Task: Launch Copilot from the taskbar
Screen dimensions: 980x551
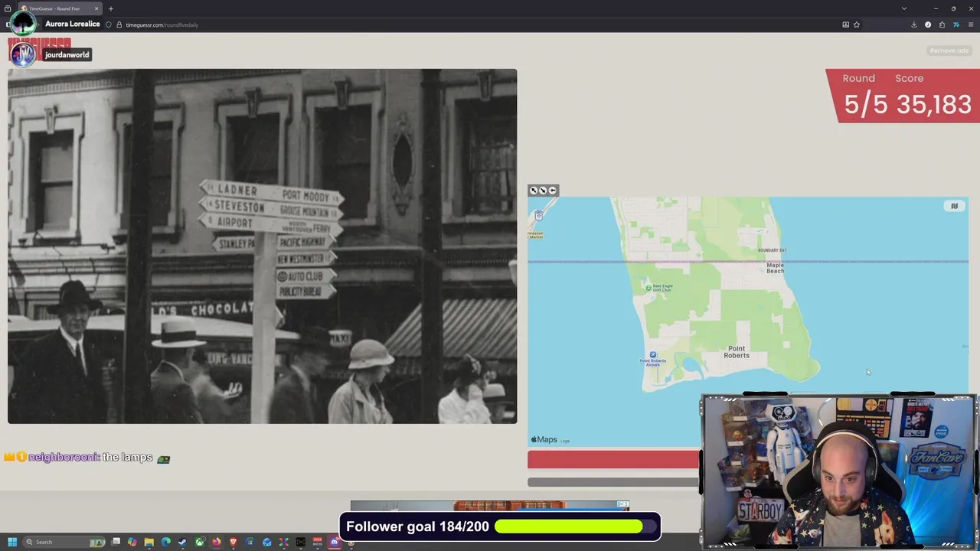Action: coord(132,542)
